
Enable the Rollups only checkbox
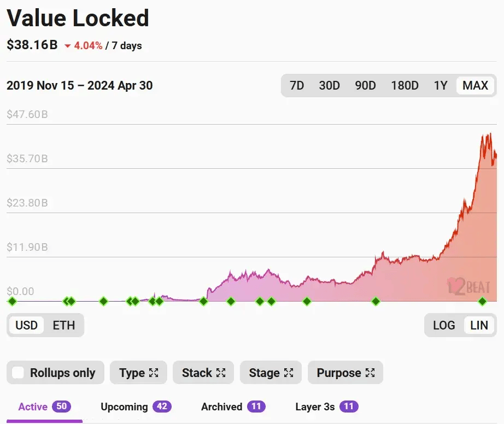point(18,373)
